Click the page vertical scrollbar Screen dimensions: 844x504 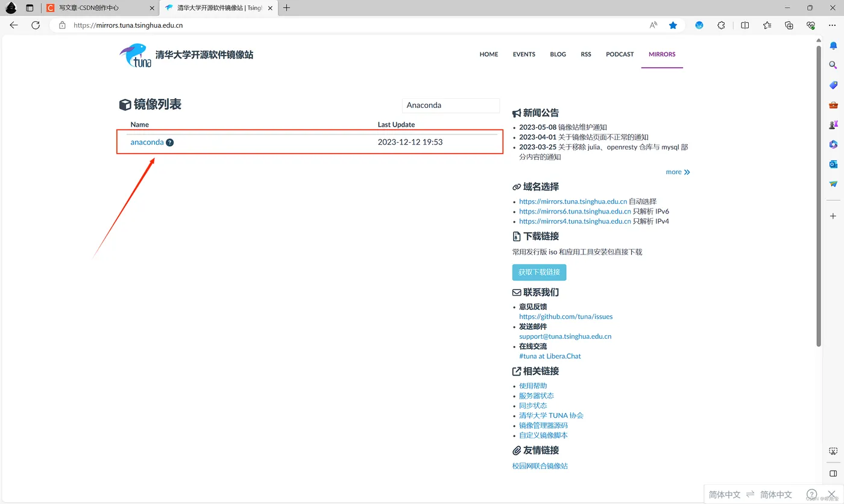point(819,196)
